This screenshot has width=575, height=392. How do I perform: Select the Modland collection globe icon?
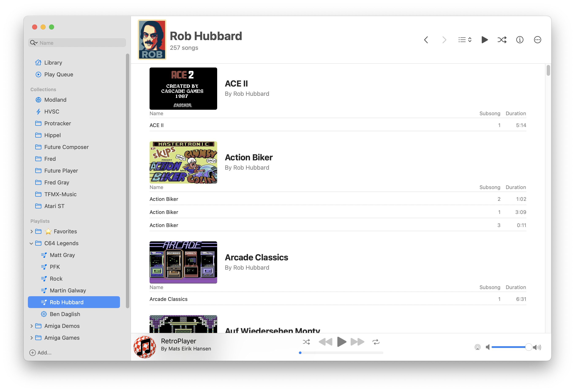tap(38, 100)
